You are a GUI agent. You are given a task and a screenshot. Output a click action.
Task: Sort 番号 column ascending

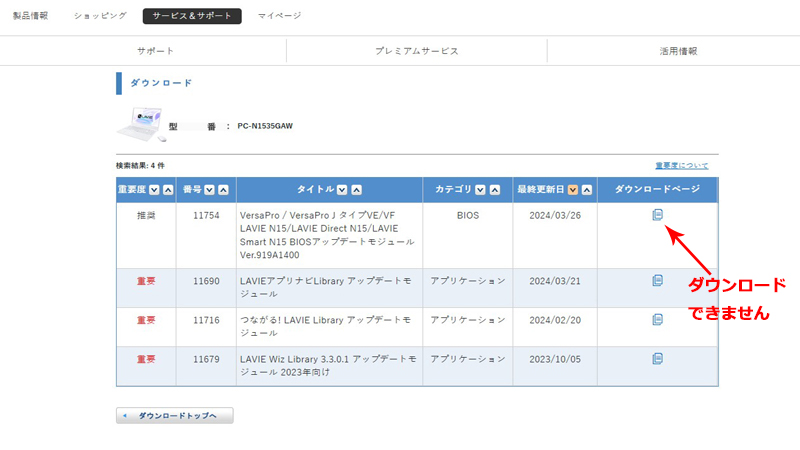pyautogui.click(x=222, y=190)
